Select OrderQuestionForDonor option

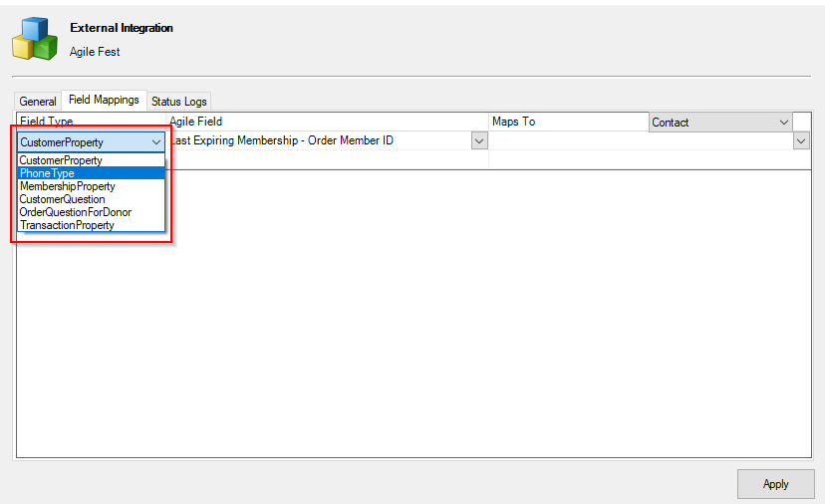coord(91,212)
